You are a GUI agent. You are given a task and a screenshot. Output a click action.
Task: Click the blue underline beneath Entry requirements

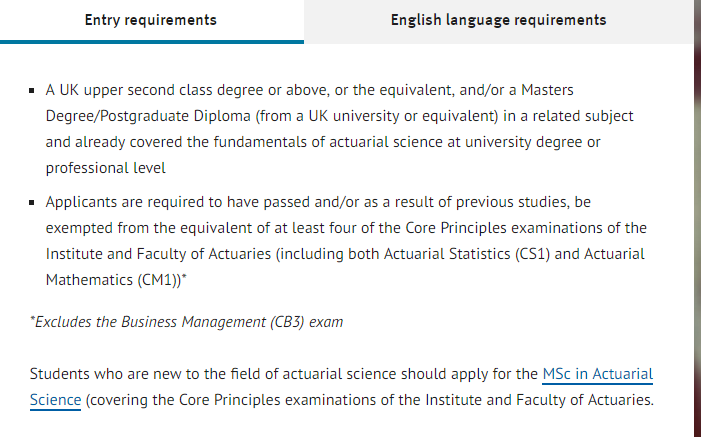pos(152,42)
